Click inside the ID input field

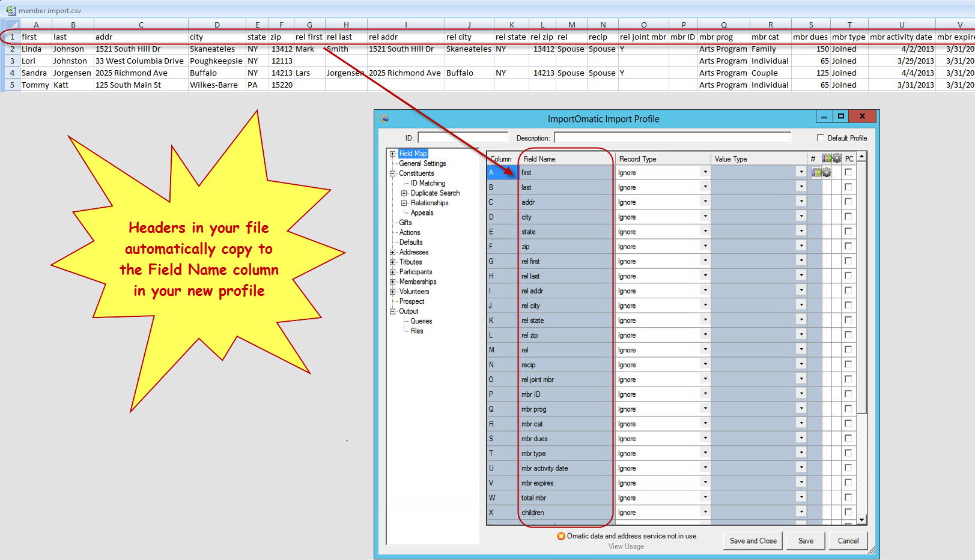tap(462, 137)
